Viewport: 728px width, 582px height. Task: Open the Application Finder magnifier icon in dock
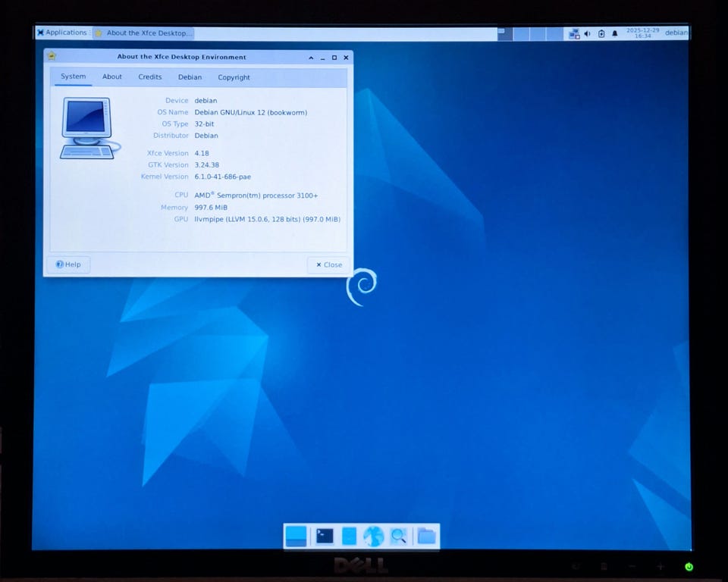coord(398,536)
